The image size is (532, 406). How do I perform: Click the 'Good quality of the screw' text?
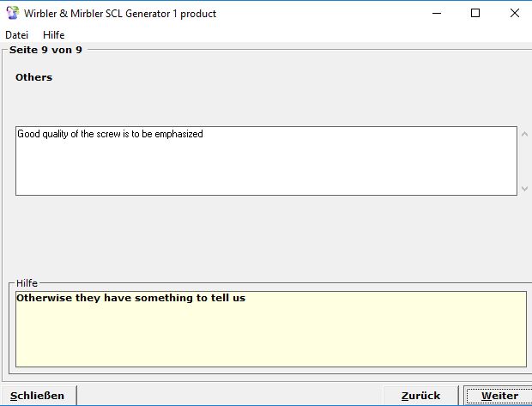pyautogui.click(x=110, y=134)
